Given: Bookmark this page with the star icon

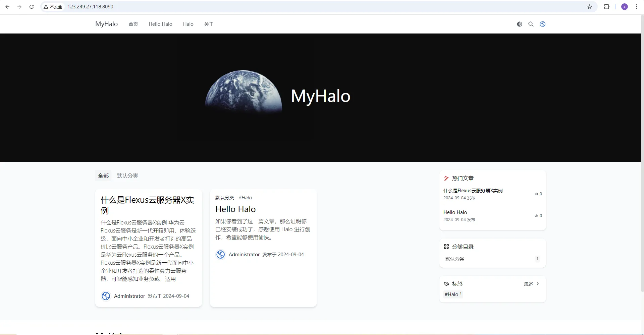Looking at the screenshot, I should click(x=590, y=7).
